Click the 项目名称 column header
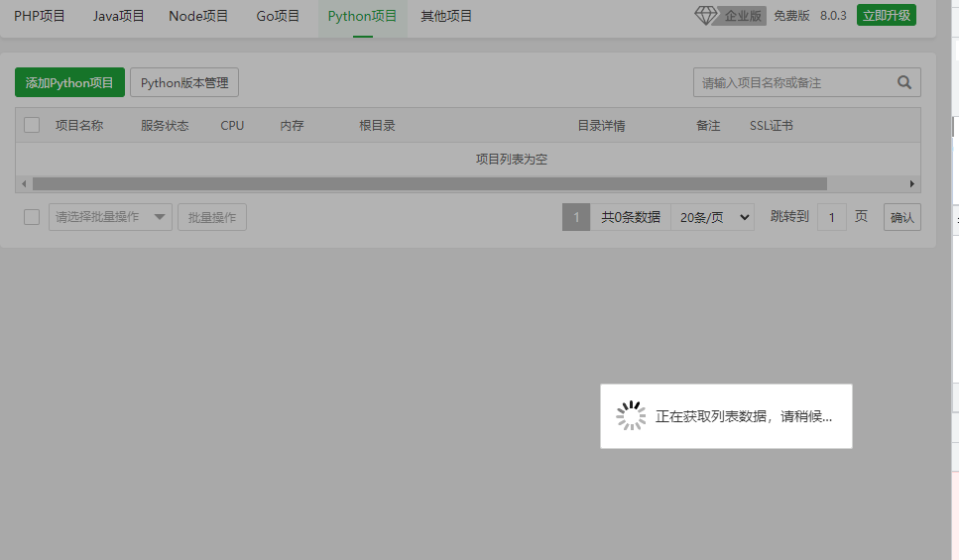Viewport: 959px width, 560px height. [x=79, y=125]
